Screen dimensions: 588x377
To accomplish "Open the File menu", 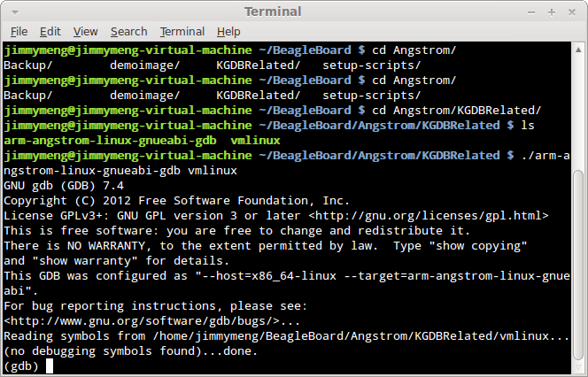I will [19, 32].
